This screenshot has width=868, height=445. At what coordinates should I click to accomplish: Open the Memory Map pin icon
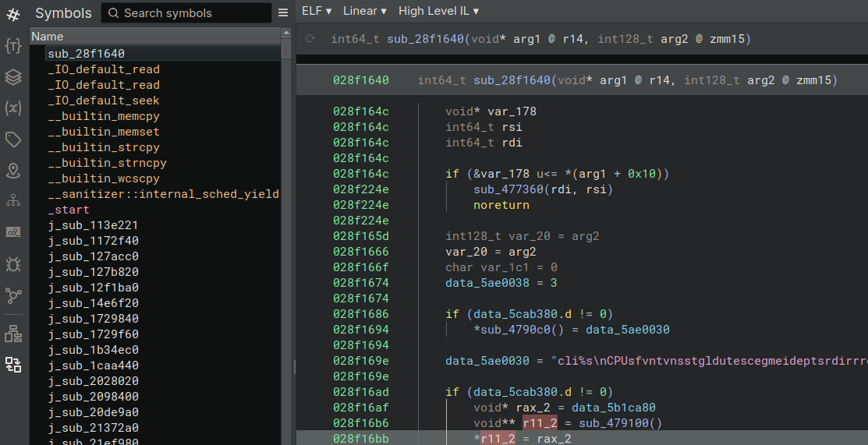click(x=13, y=171)
